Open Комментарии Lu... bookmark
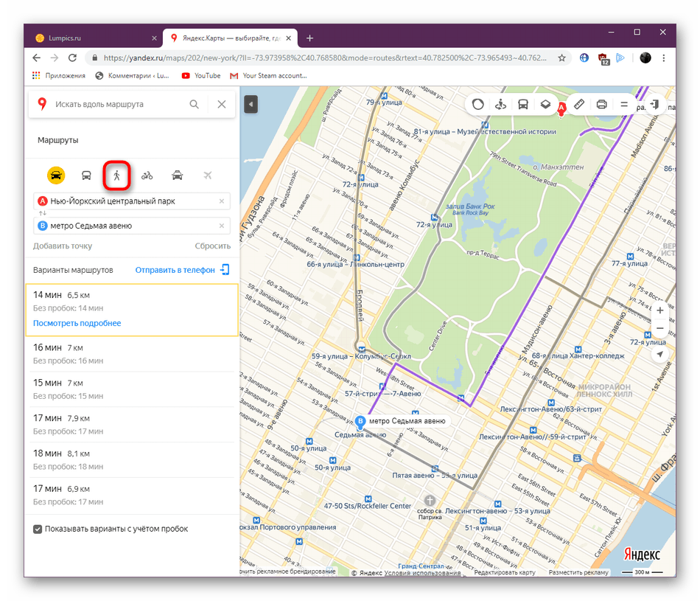 [132, 75]
